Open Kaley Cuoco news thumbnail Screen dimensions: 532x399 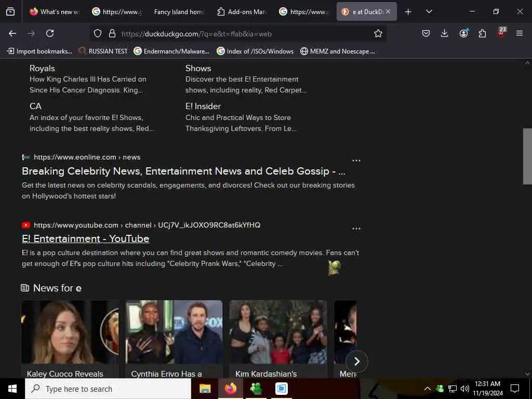point(70,332)
